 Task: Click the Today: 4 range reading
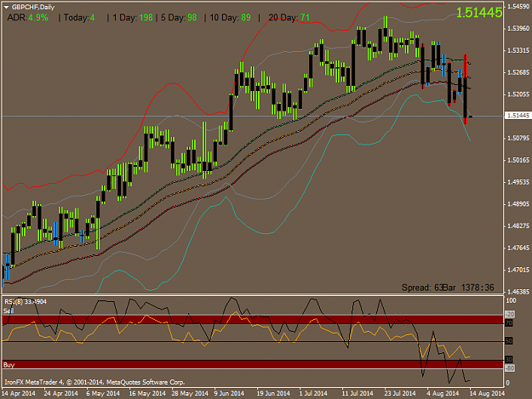point(79,18)
